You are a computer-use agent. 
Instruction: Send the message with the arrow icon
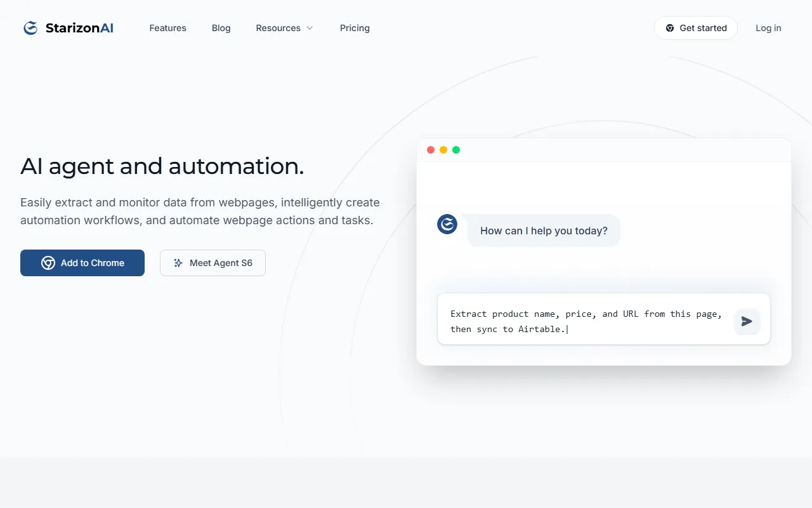tap(747, 321)
